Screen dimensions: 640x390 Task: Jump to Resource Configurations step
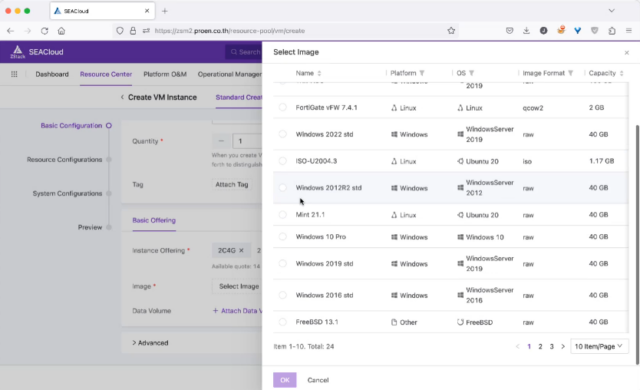point(64,160)
